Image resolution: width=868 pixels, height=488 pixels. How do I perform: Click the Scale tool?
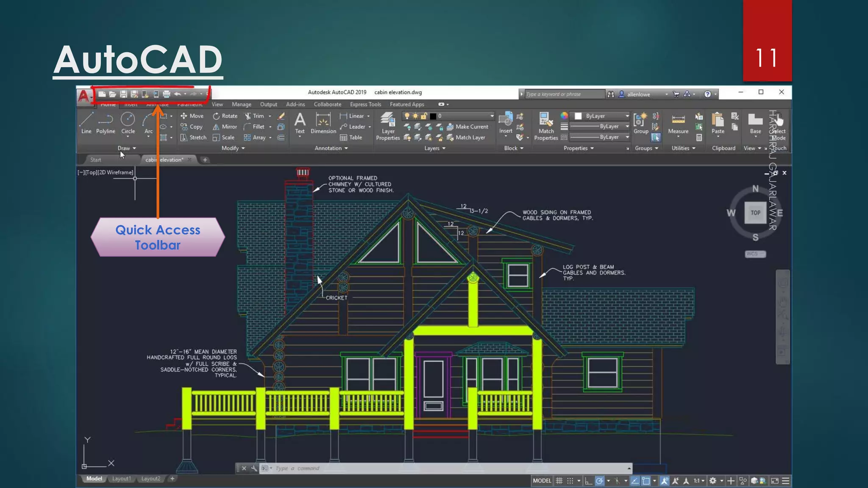pos(223,138)
